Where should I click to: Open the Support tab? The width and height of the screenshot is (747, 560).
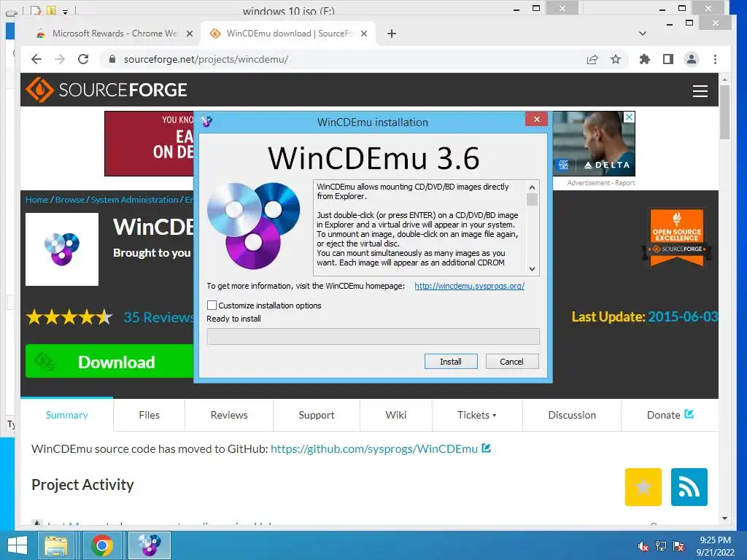pos(317,415)
